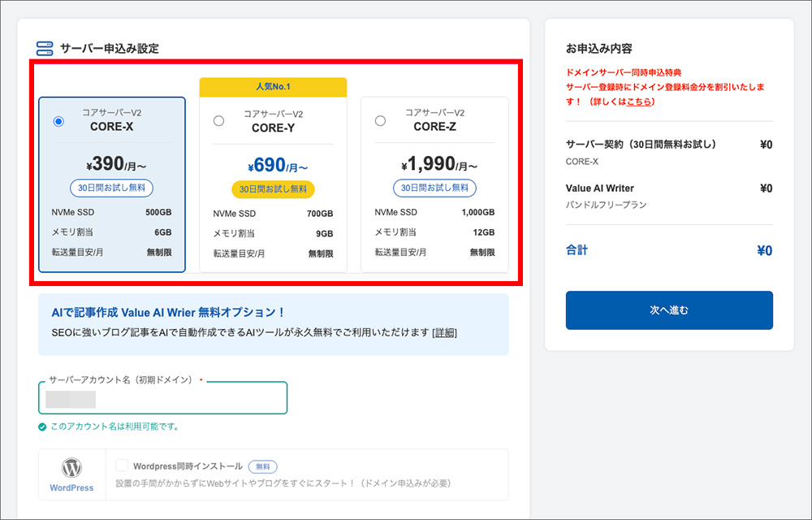Click the CORE-Z 30日間お試し無料 badge

434,188
